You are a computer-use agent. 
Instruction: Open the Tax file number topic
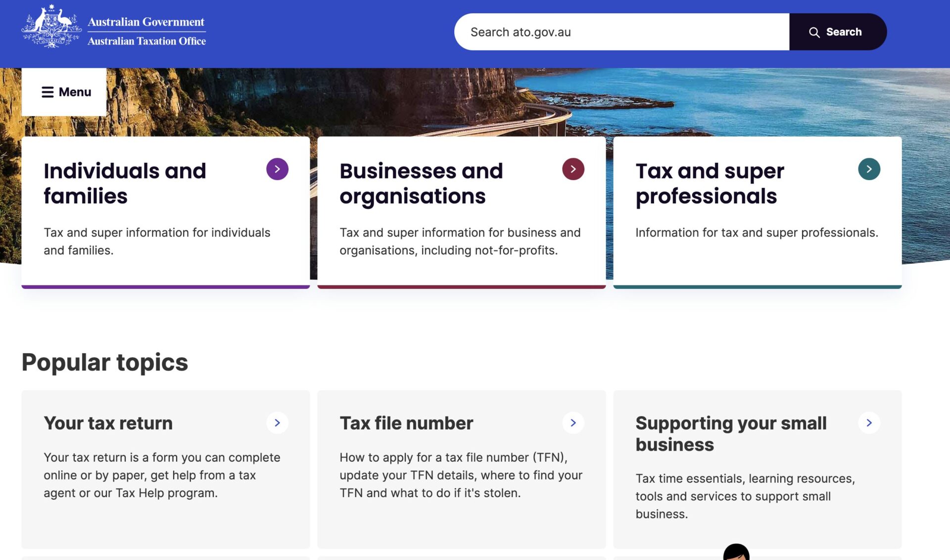pos(406,423)
